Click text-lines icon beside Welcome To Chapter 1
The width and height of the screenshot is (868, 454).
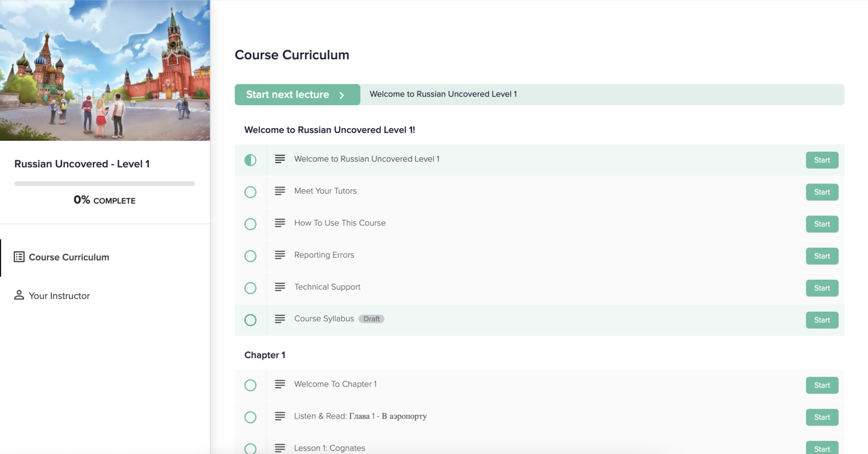[x=280, y=384]
